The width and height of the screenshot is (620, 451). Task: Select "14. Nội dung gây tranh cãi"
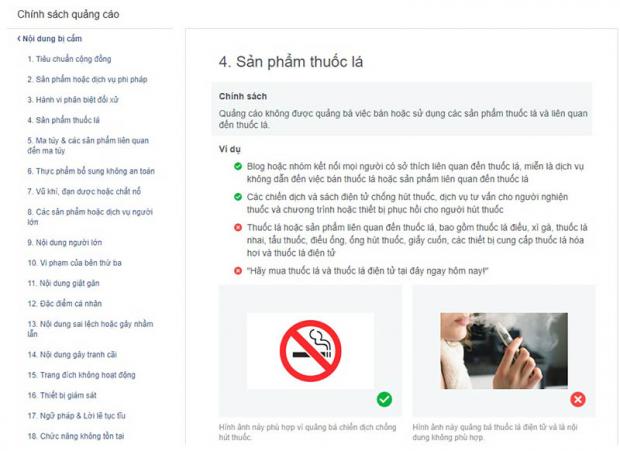pos(72,355)
